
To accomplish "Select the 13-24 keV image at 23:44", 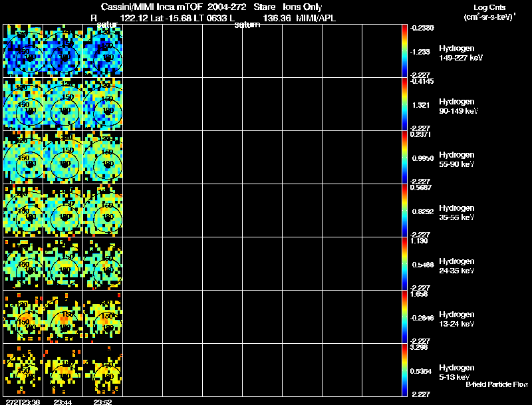I will [63, 317].
